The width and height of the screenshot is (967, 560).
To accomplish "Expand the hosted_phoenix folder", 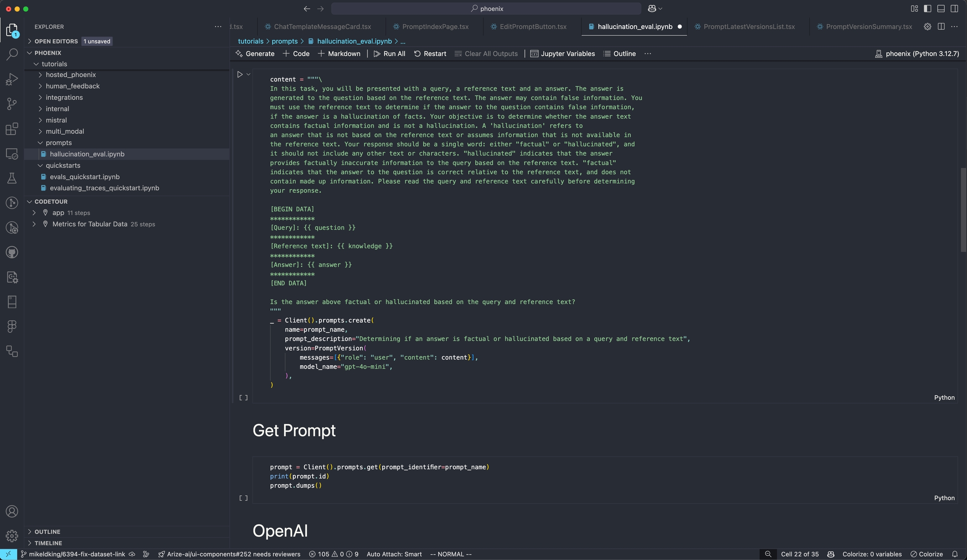I will (x=71, y=75).
